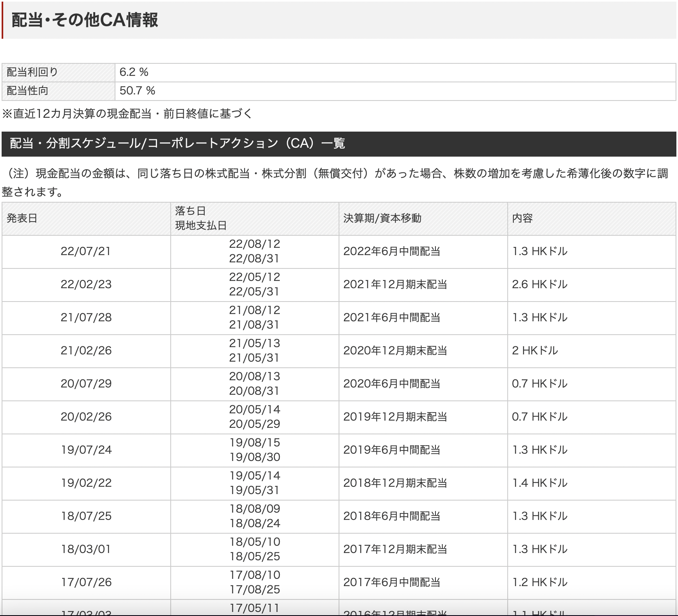Select announcement date 19/02/22
The image size is (678, 616).
(86, 483)
